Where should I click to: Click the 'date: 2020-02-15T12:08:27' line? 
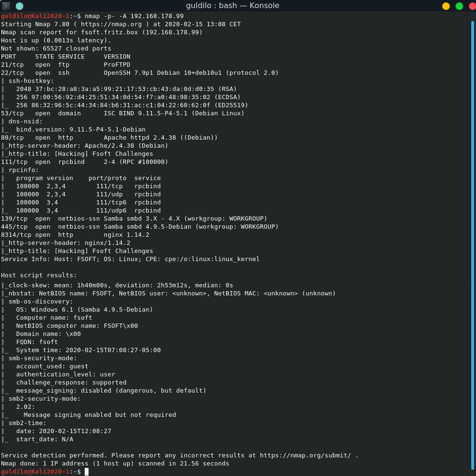pyautogui.click(x=64, y=431)
